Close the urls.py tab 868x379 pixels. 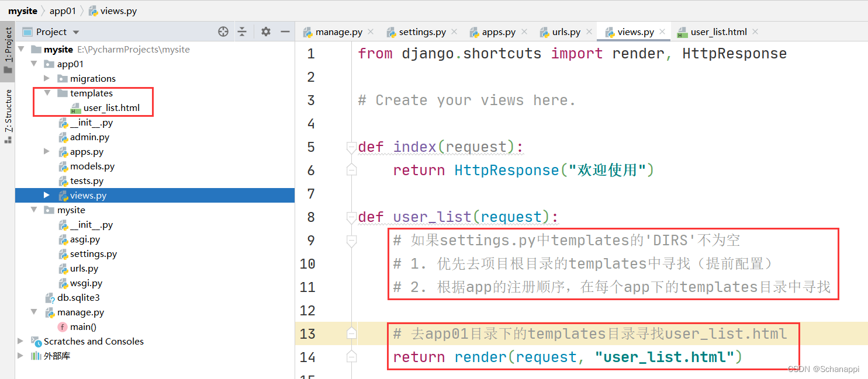pos(589,32)
